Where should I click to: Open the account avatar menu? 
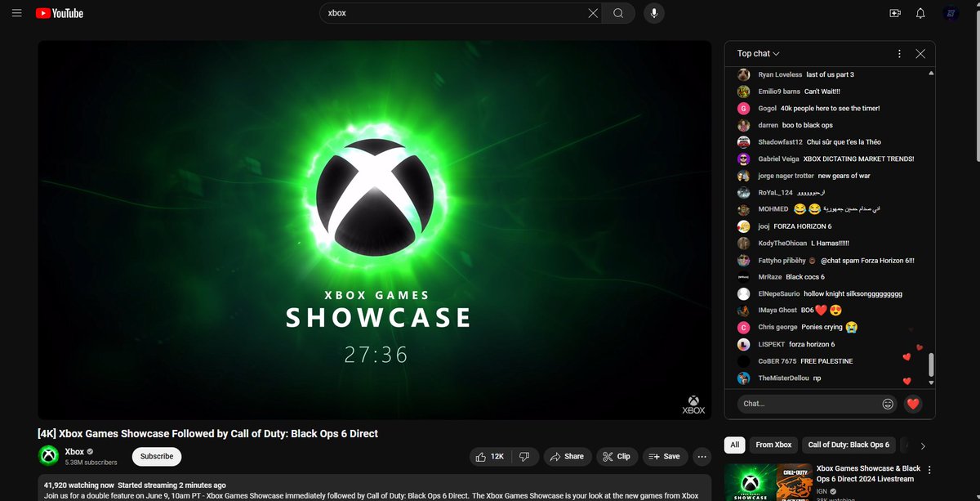(x=951, y=13)
